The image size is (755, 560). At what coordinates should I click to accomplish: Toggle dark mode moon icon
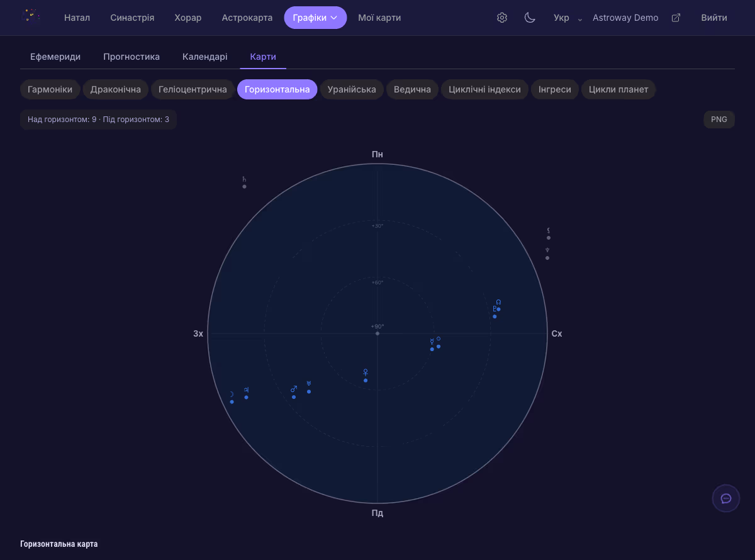[530, 18]
